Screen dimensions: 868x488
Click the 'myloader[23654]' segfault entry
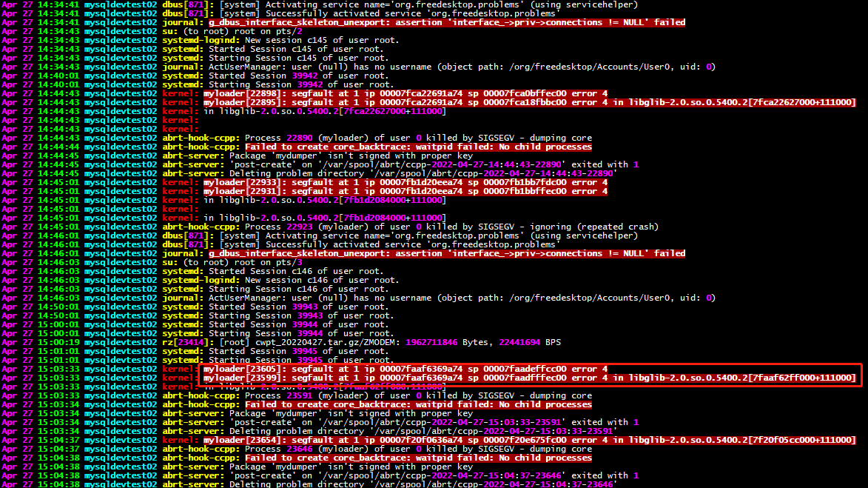click(529, 440)
